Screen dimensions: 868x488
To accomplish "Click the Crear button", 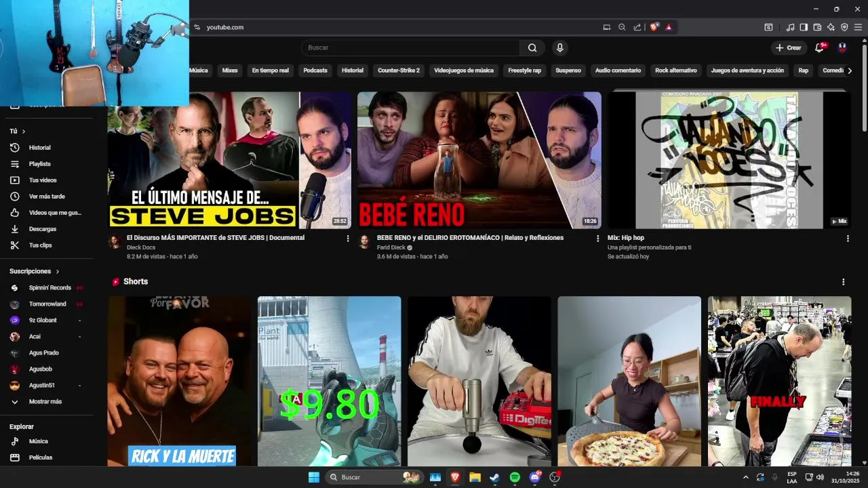I will (789, 47).
